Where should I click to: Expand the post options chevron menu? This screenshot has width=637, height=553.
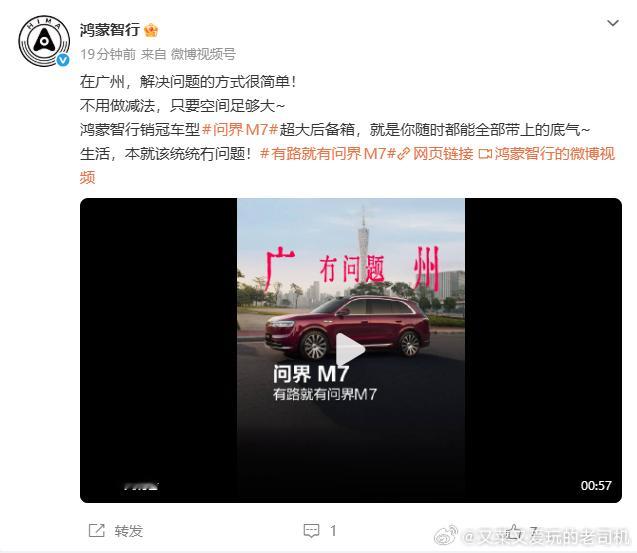coord(613,23)
